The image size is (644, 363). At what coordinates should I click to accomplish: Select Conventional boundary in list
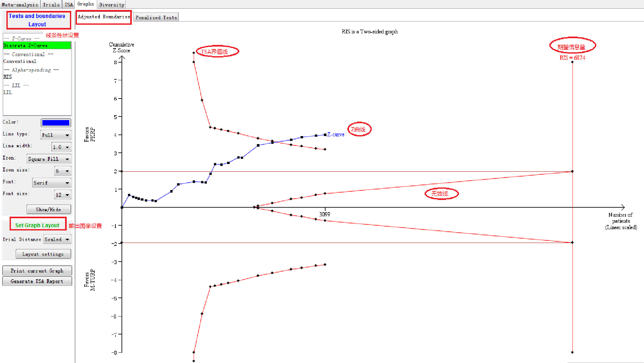tap(20, 61)
